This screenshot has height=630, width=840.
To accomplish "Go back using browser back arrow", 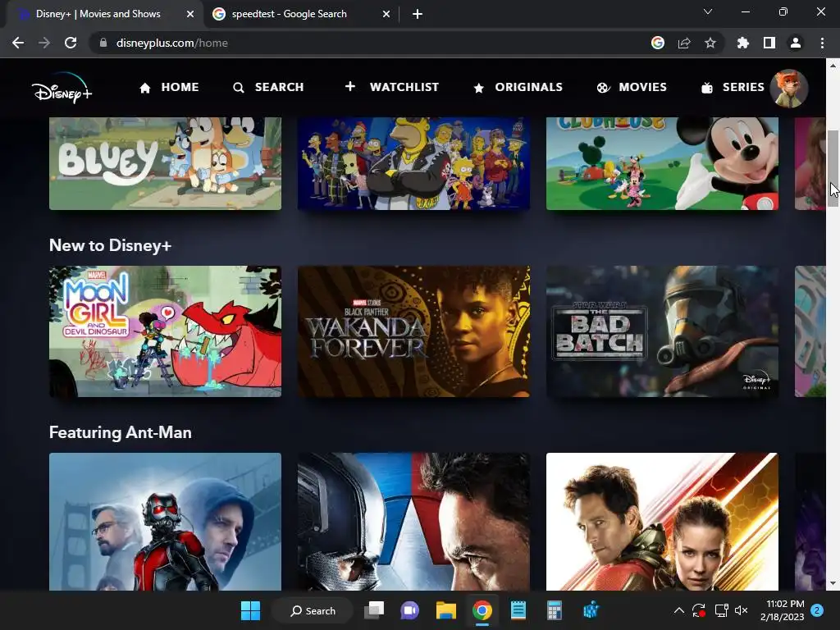I will coord(18,43).
